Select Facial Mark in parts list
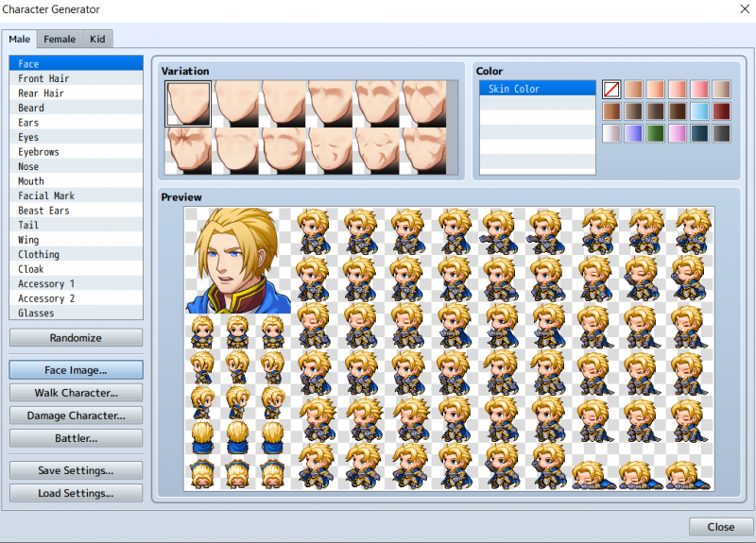The height and width of the screenshot is (543, 756). (x=76, y=195)
